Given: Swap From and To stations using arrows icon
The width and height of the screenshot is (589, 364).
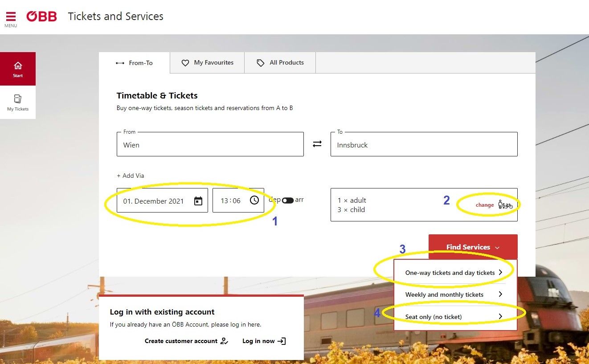Looking at the screenshot, I should pos(317,143).
